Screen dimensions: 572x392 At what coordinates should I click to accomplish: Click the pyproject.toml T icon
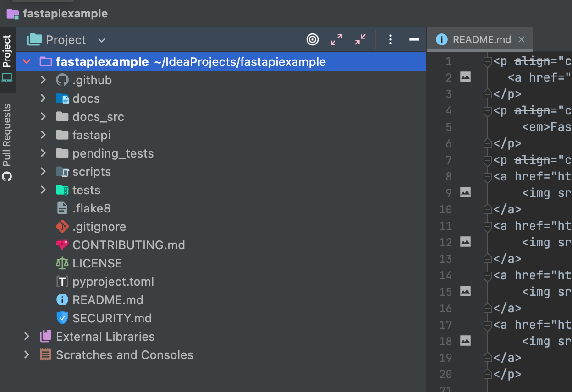(62, 282)
